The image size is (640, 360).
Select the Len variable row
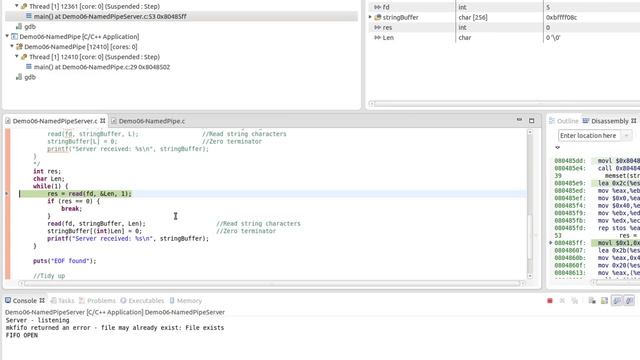[504, 38]
